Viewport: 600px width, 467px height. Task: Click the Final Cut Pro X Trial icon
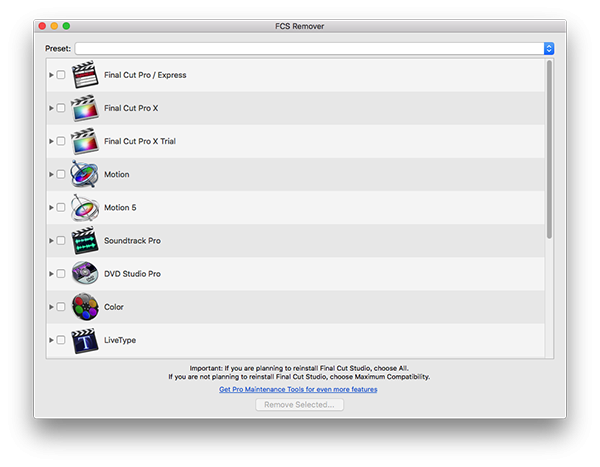85,141
